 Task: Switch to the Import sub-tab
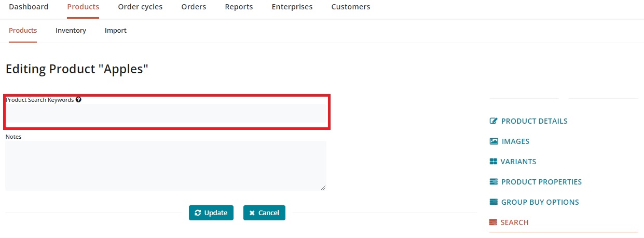pyautogui.click(x=116, y=31)
